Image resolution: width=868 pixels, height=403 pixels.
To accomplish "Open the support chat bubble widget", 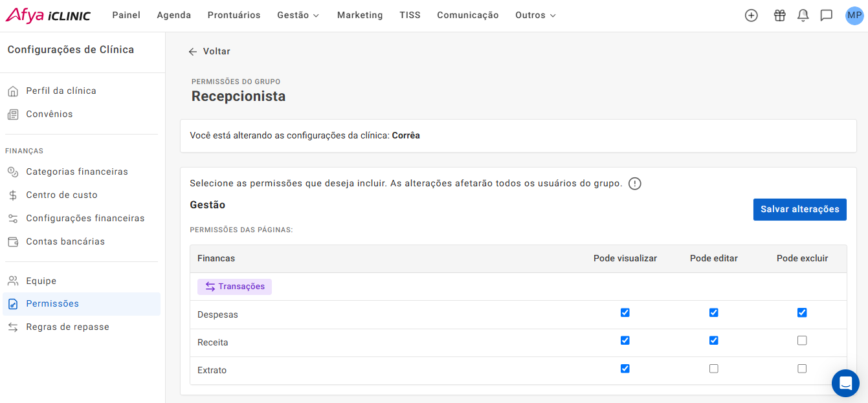I will pos(845,383).
